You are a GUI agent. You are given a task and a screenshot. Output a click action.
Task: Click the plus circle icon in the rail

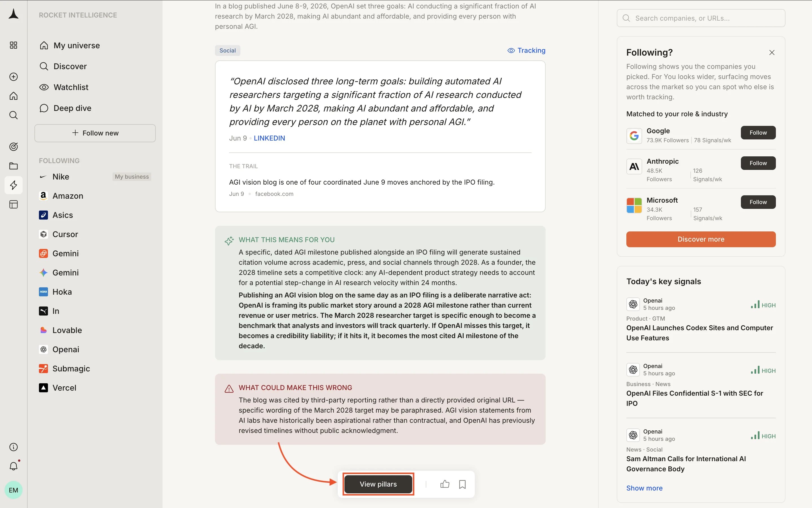click(x=14, y=76)
